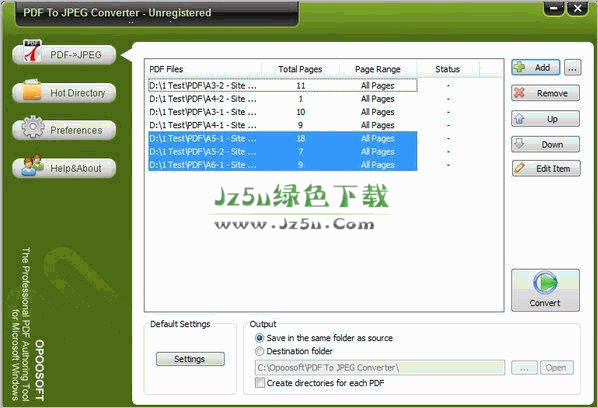Click the green plus icon on Add

519,67
